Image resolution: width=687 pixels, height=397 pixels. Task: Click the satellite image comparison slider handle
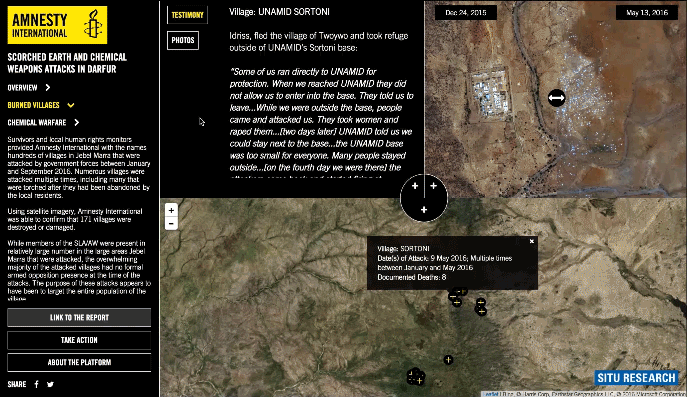[556, 98]
